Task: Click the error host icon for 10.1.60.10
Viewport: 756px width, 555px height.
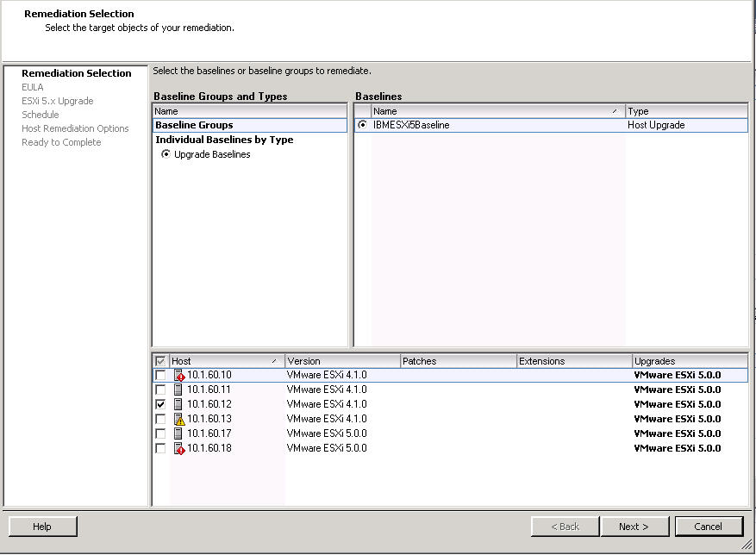Action: (x=179, y=376)
